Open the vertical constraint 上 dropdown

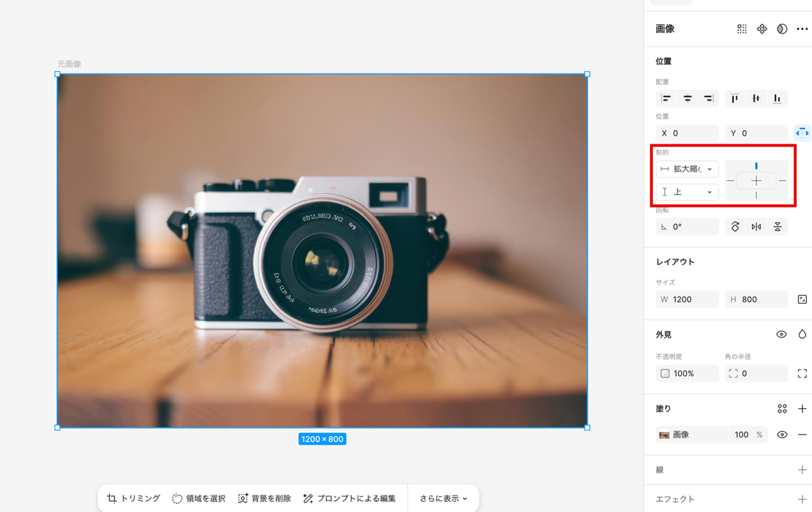[687, 192]
